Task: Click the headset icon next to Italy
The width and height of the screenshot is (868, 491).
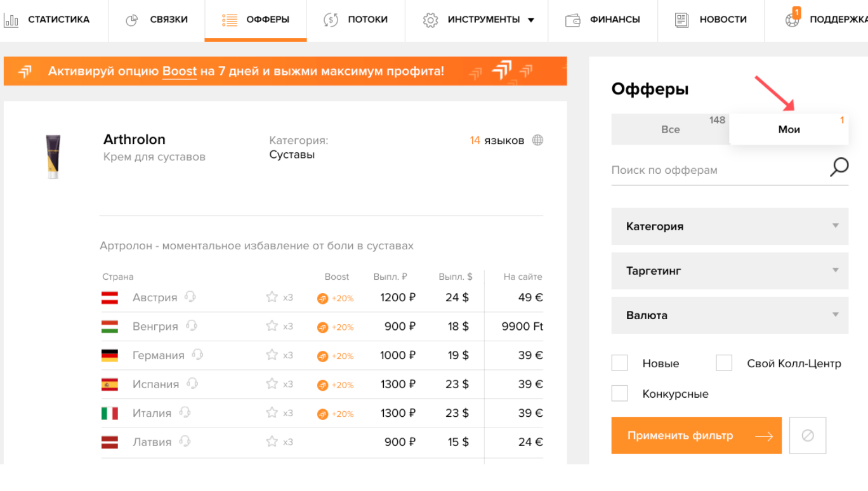Action: point(185,412)
